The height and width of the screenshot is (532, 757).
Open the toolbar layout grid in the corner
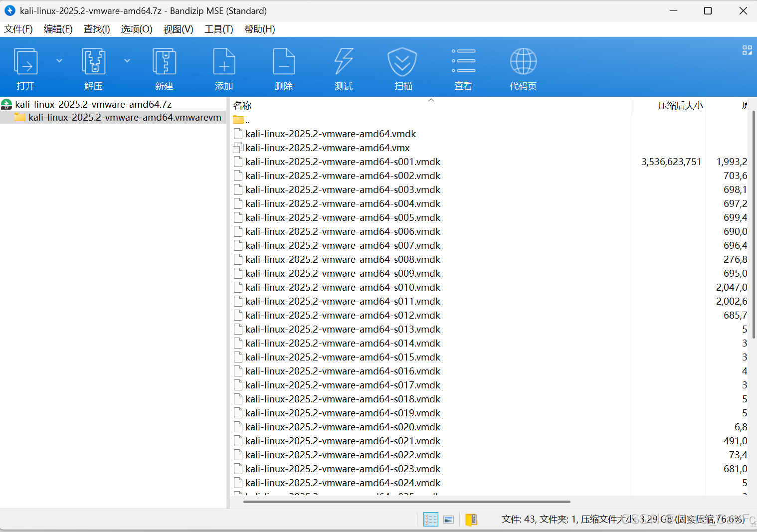(x=747, y=50)
